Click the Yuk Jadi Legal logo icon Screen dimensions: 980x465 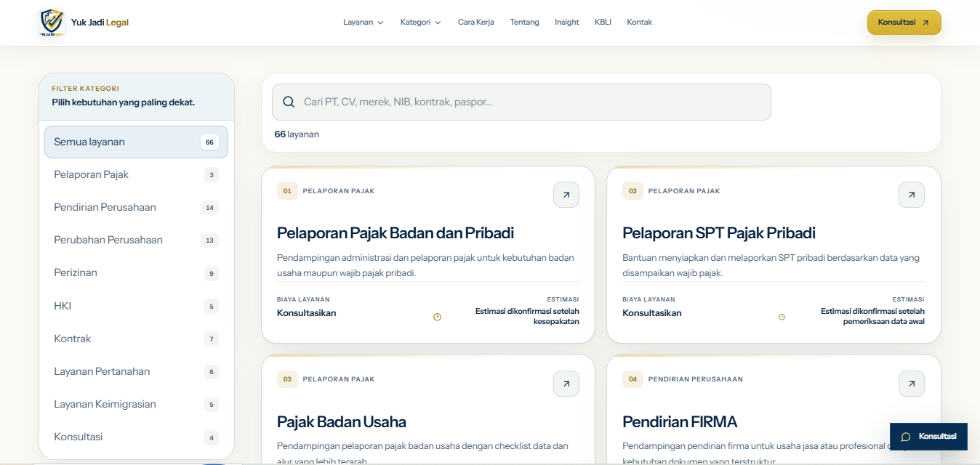(52, 23)
